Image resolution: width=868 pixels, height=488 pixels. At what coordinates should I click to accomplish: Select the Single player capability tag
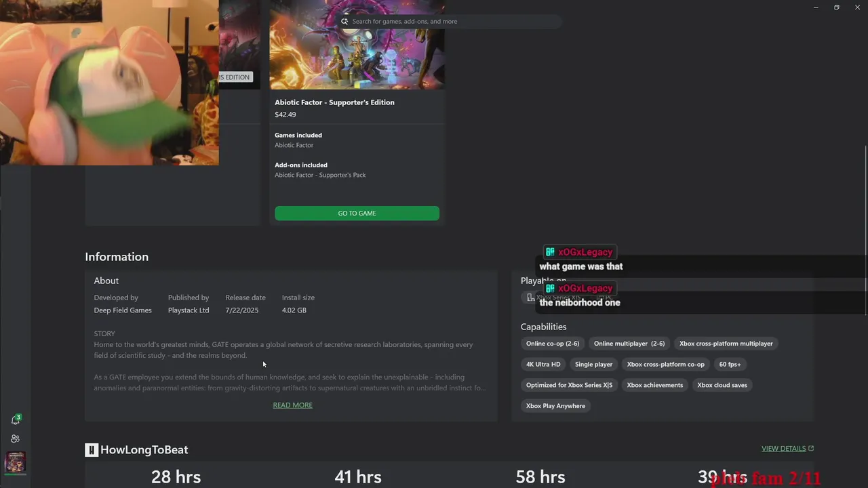[x=593, y=365]
